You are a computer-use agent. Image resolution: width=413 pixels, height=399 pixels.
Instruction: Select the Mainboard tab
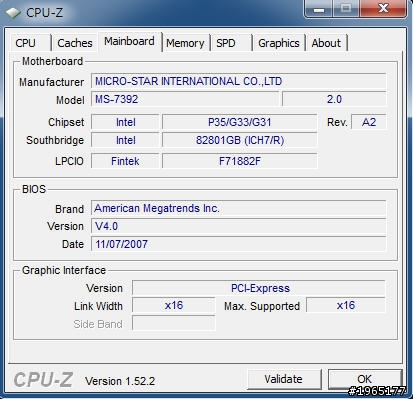click(129, 41)
